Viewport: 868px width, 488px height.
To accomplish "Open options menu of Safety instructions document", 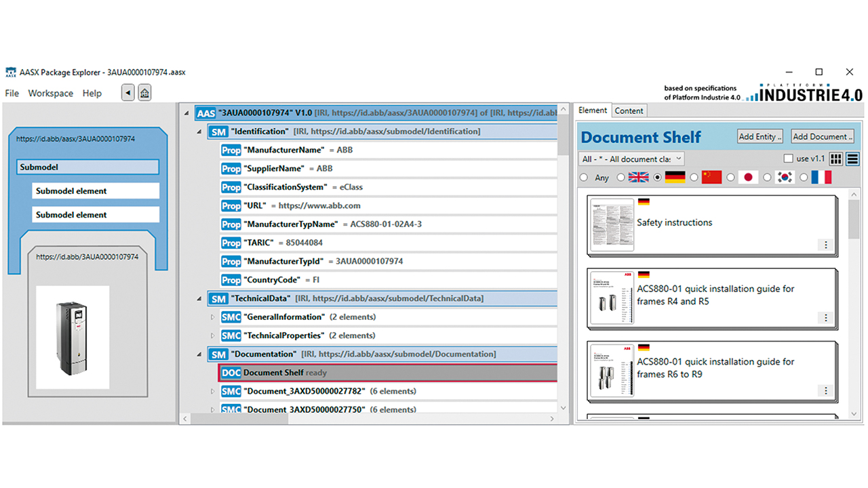I will coord(825,245).
